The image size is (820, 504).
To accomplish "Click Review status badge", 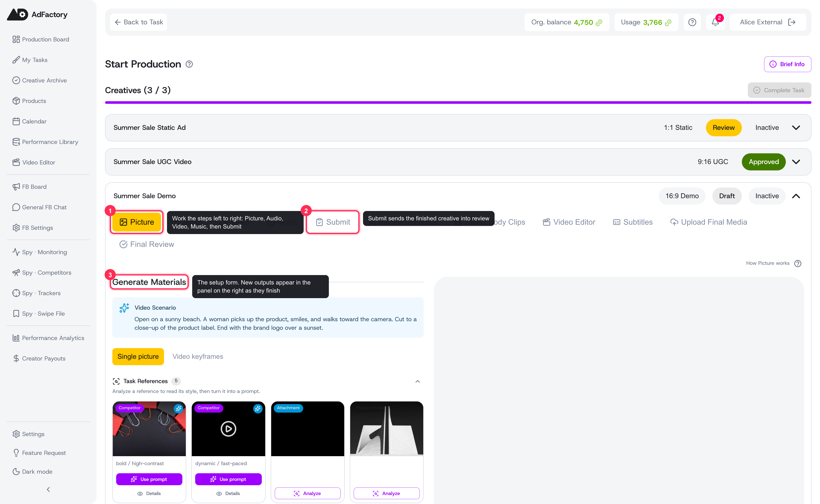I will coord(723,128).
